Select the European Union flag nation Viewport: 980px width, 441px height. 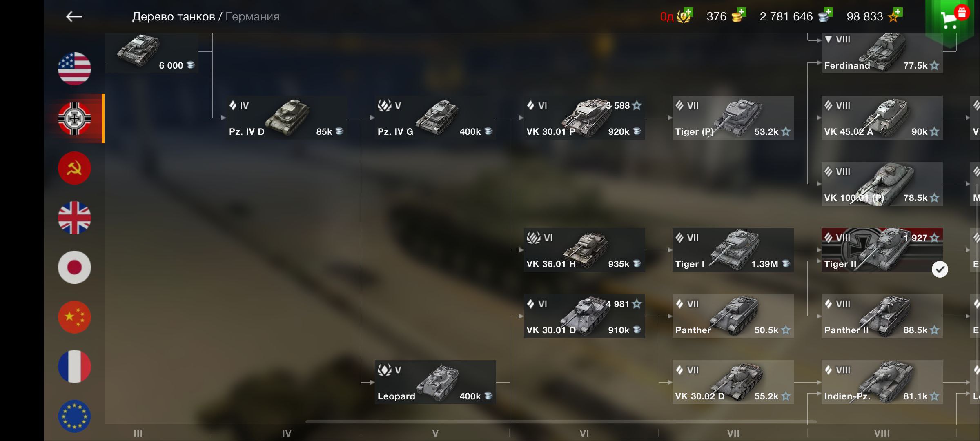pyautogui.click(x=74, y=416)
